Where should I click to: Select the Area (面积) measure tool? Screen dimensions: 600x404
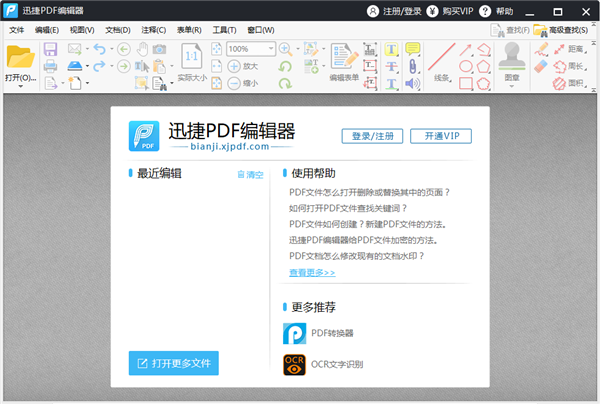570,83
